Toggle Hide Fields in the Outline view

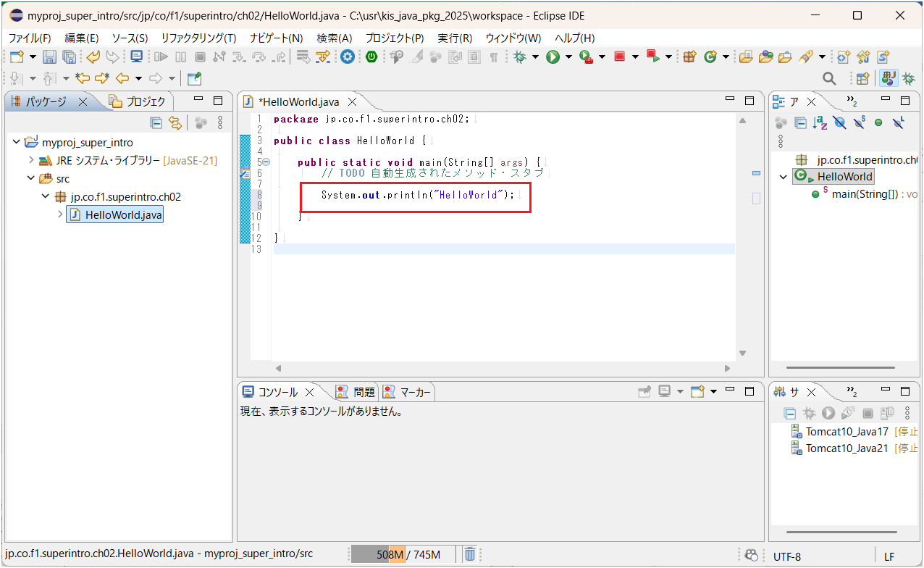839,122
